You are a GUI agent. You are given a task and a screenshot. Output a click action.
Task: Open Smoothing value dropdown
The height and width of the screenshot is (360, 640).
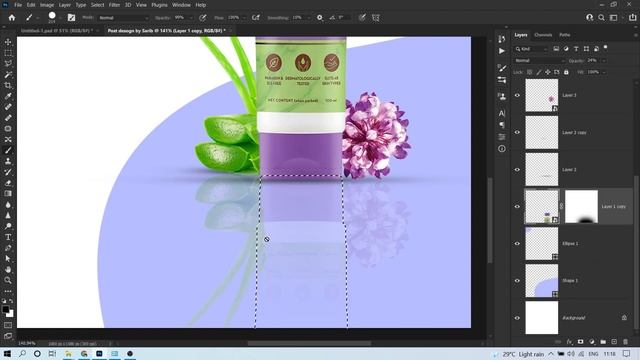(x=308, y=18)
